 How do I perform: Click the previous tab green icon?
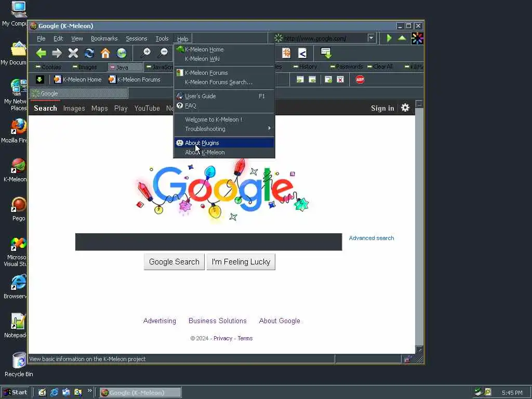[x=300, y=79]
